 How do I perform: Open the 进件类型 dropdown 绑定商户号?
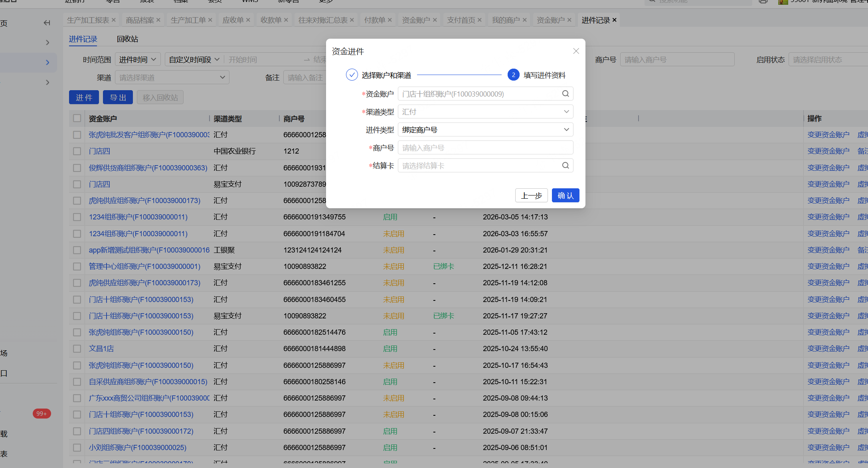tap(485, 130)
